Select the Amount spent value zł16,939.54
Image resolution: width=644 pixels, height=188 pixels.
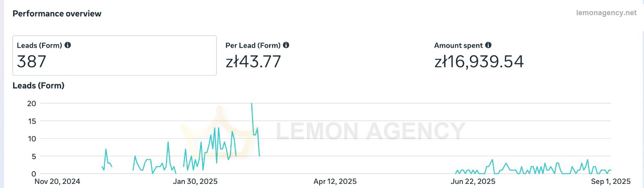tap(479, 62)
